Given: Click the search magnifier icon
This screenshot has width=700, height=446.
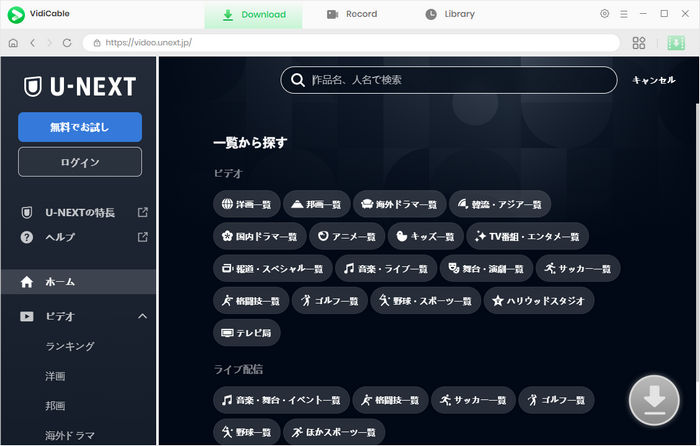Looking at the screenshot, I should coord(297,80).
